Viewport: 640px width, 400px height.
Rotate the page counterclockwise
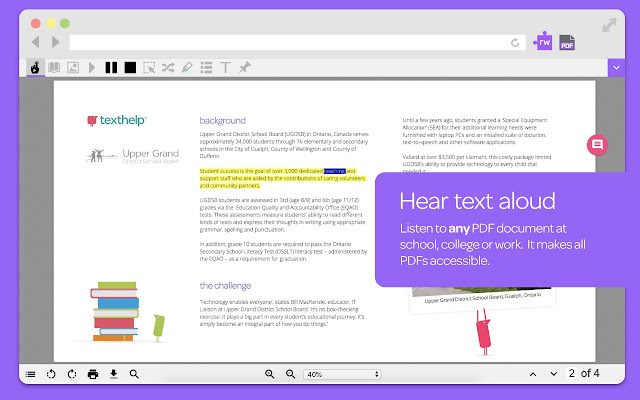point(51,374)
